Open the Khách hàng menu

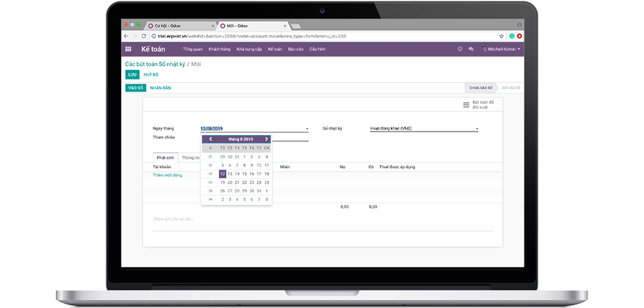click(x=219, y=49)
